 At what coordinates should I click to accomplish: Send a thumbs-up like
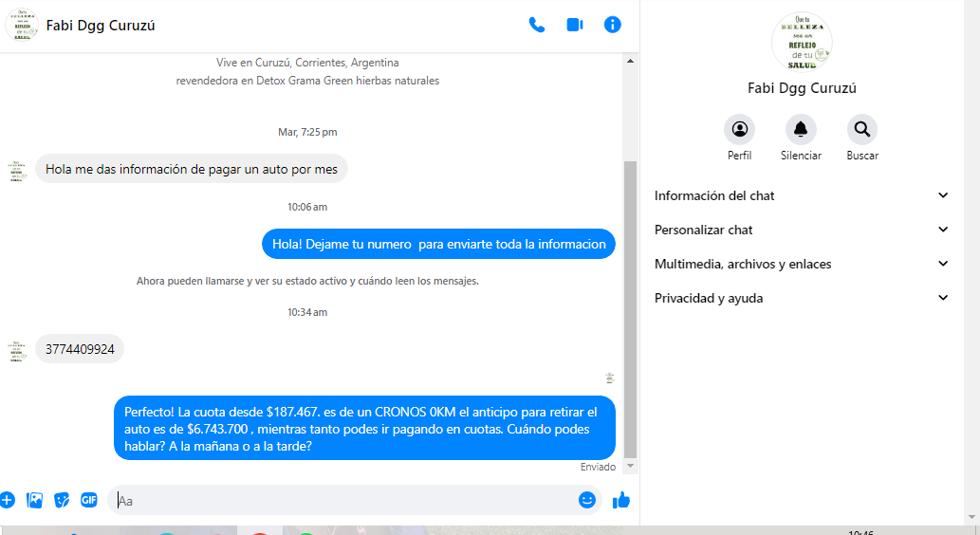pos(621,500)
